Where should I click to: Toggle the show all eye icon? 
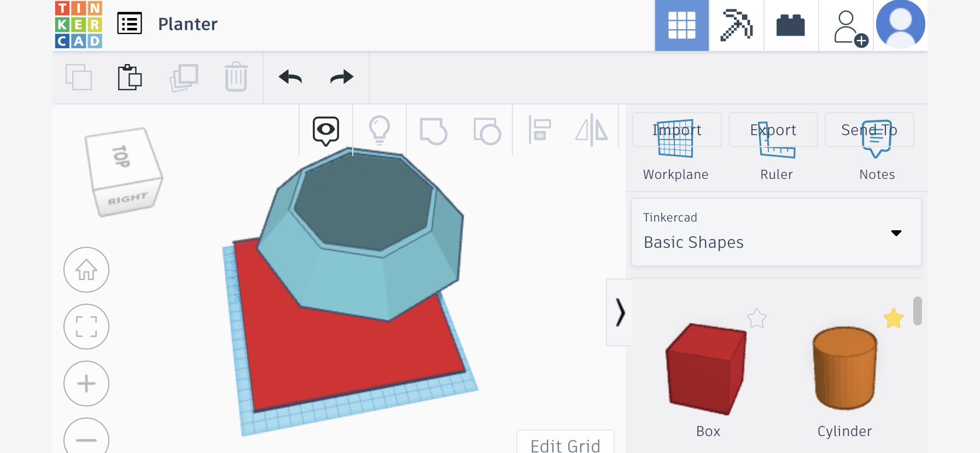click(x=326, y=131)
